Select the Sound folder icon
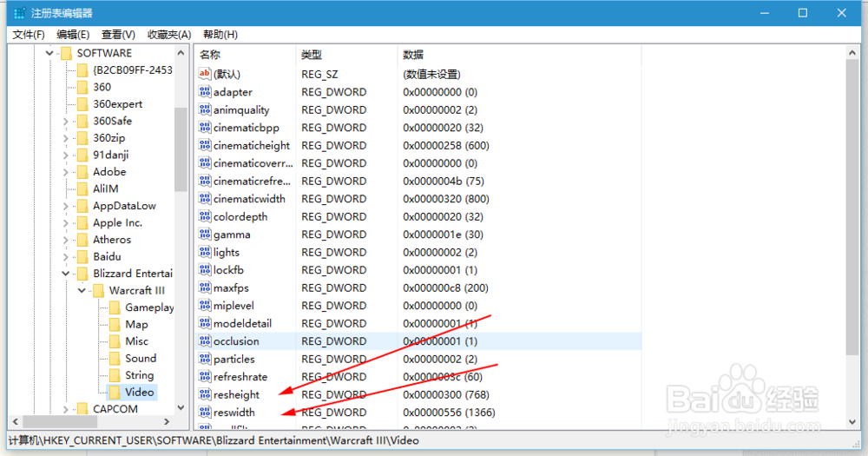Image resolution: width=868 pixels, height=456 pixels. coord(115,359)
